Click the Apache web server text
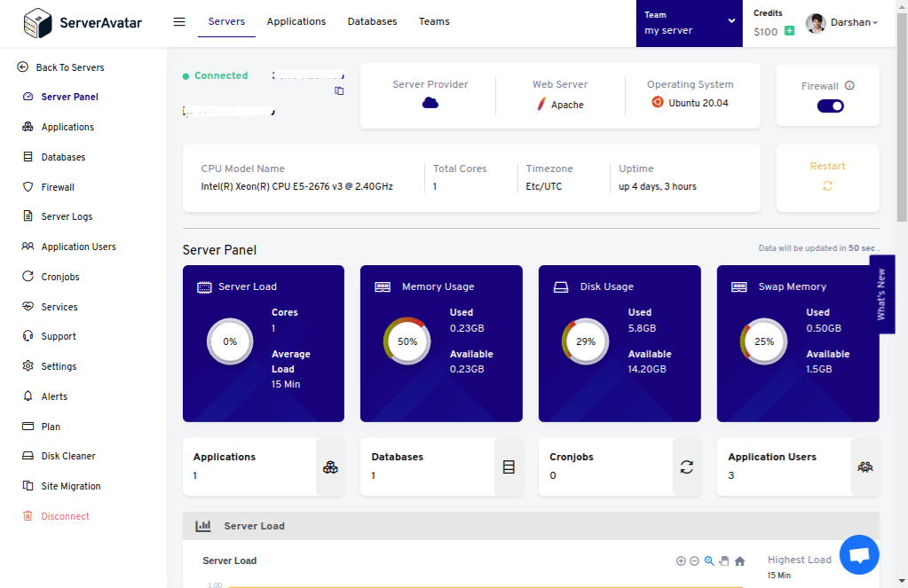The width and height of the screenshot is (908, 588). point(567,105)
